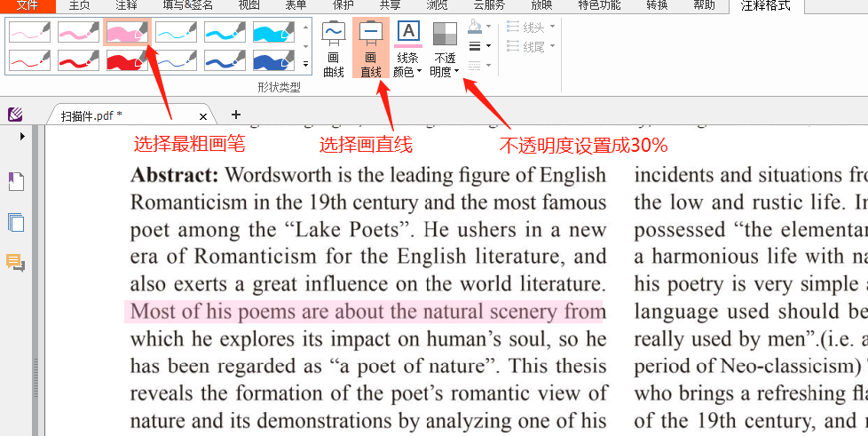
Task: Switch to the 注释 ribbon tab
Action: click(x=126, y=5)
